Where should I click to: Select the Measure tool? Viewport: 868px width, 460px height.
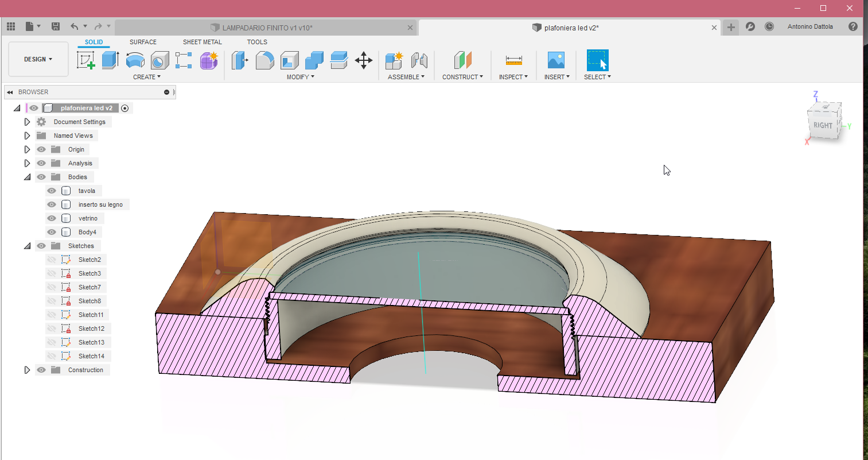pyautogui.click(x=513, y=60)
